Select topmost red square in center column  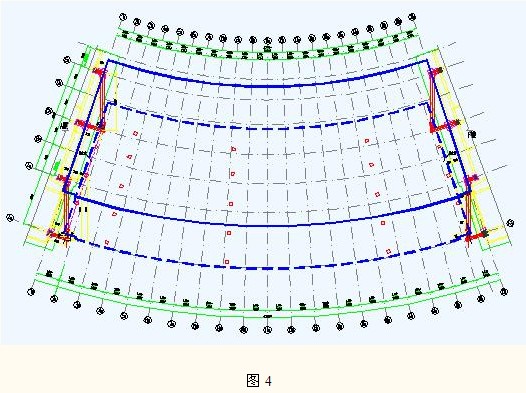pyautogui.click(x=234, y=149)
